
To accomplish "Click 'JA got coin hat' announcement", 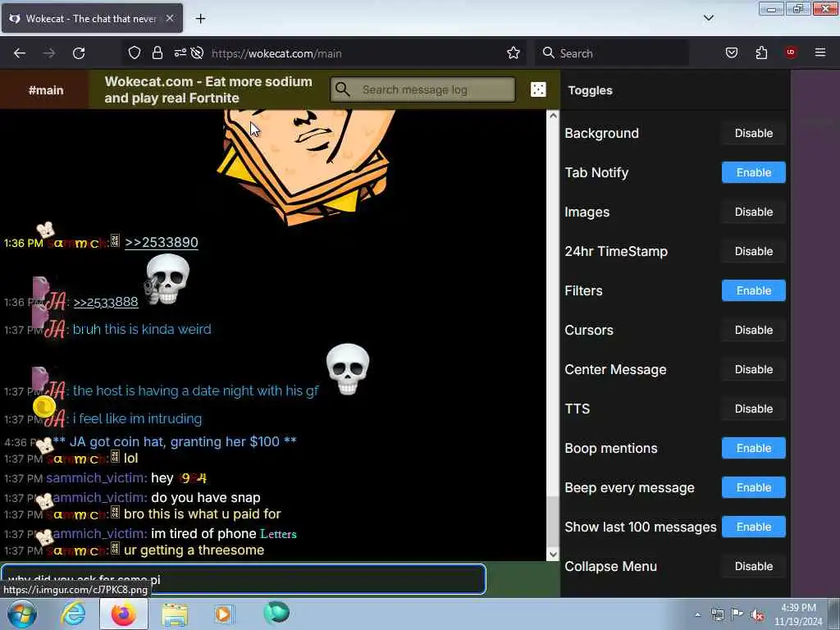I will (x=175, y=441).
